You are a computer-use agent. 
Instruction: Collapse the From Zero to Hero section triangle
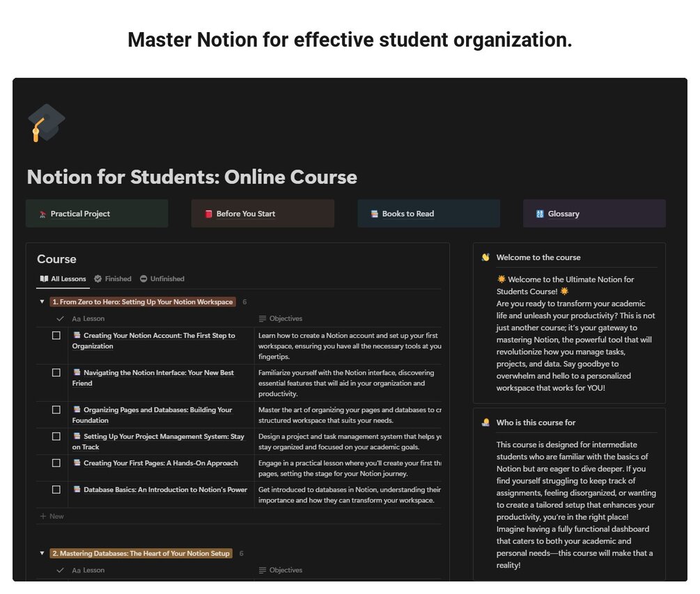click(42, 302)
